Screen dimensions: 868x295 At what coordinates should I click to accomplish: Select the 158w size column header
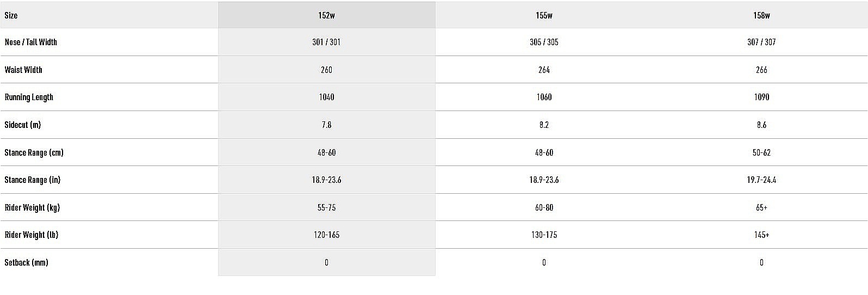761,15
